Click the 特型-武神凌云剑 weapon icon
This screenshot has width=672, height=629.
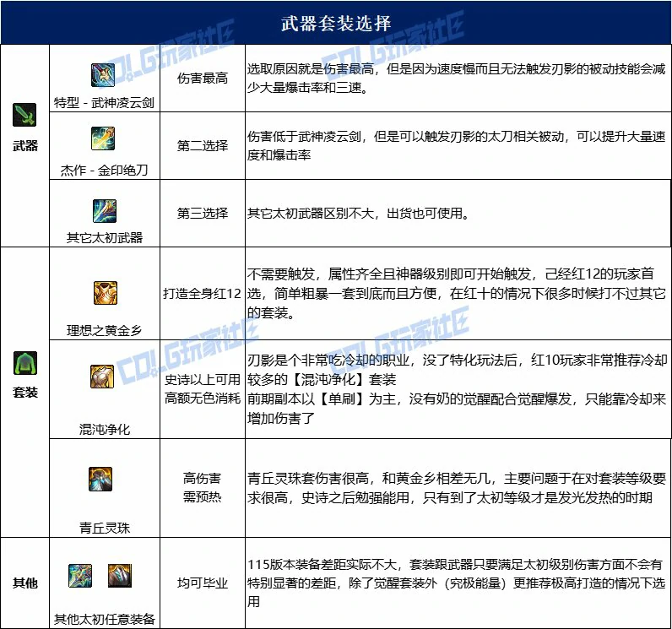point(103,75)
